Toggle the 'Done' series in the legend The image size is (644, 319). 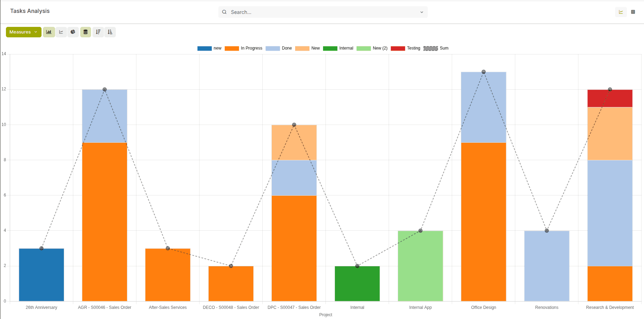[x=287, y=48]
